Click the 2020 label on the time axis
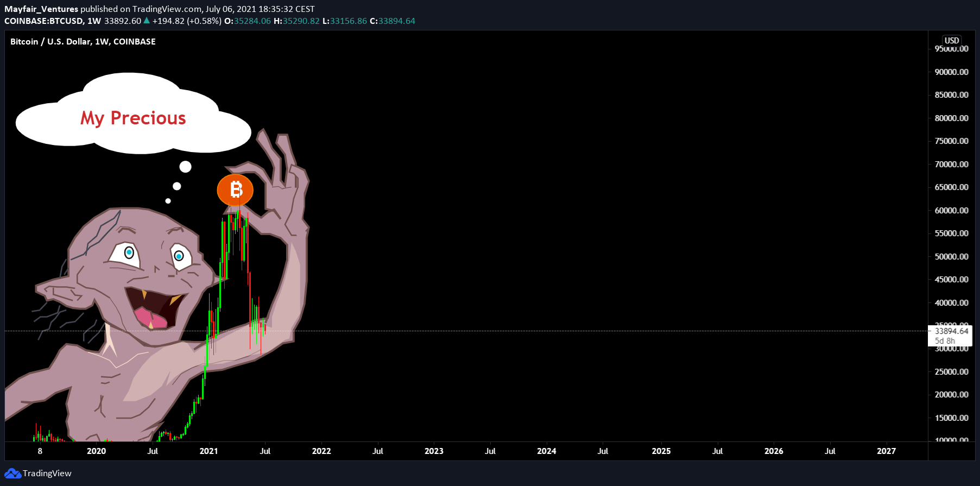 coord(97,451)
